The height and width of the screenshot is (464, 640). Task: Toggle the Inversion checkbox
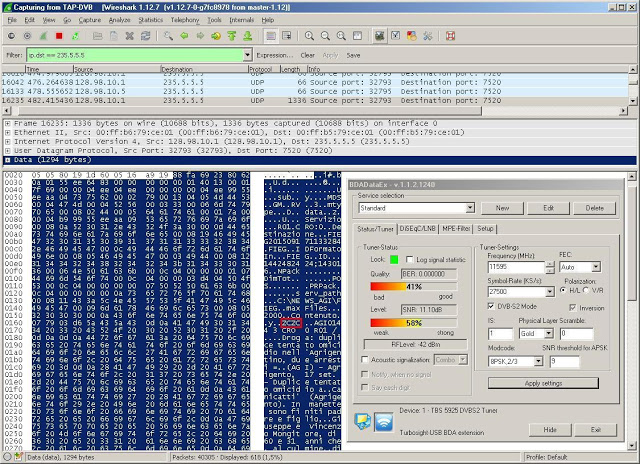point(573,307)
